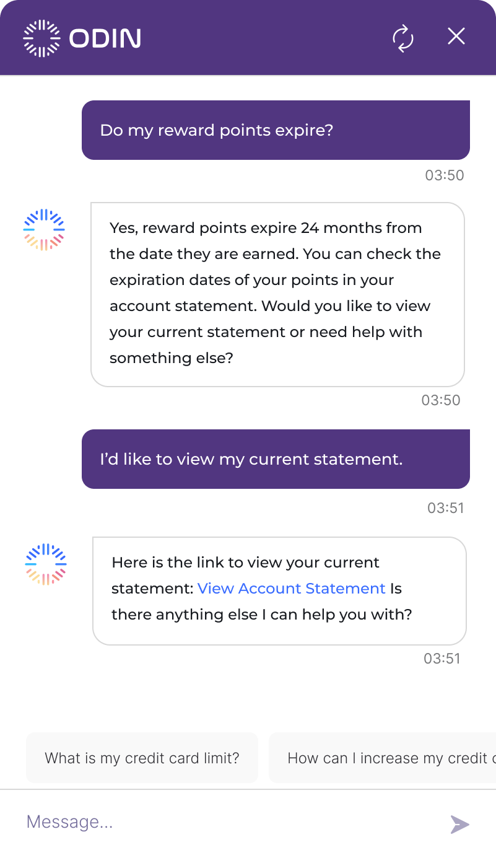Focus the Message input field

point(229,822)
